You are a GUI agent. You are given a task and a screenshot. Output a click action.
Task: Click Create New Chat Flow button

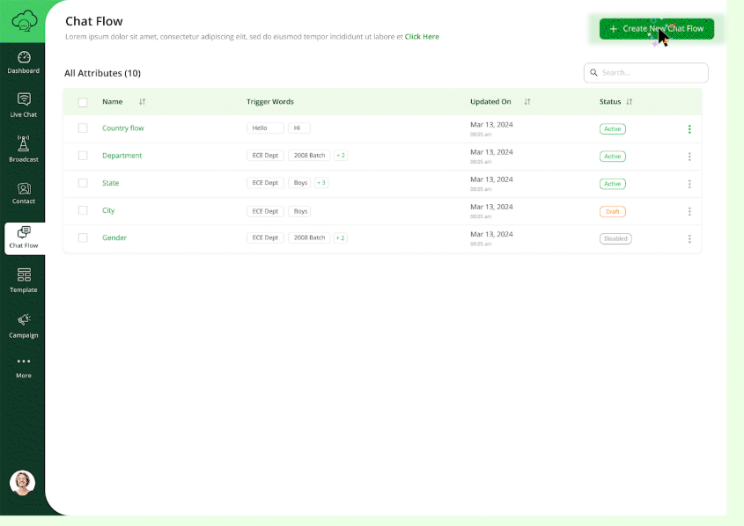click(657, 29)
